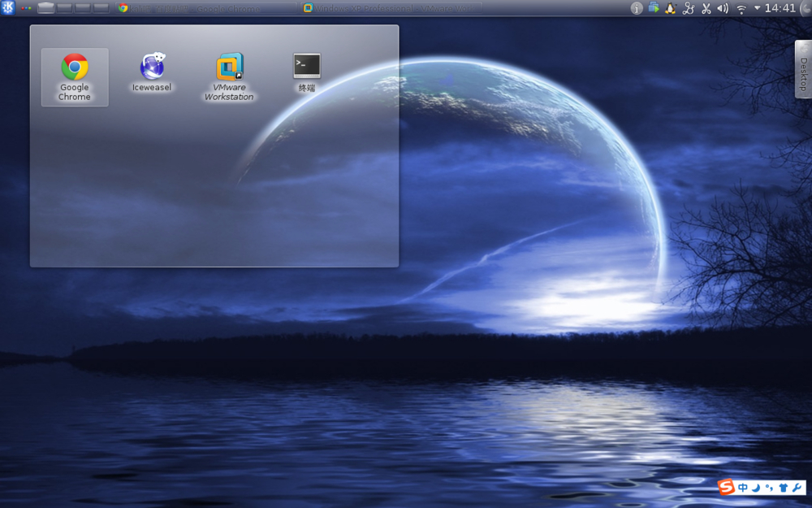This screenshot has width=812, height=508.
Task: Switch to the Windows XP VMware taskbar window
Action: click(x=390, y=8)
